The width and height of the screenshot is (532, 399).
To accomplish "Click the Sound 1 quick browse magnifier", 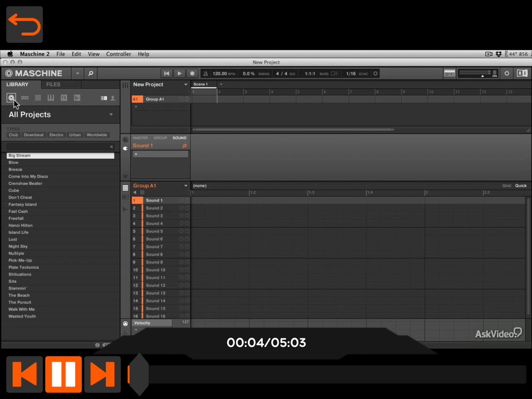I will point(184,146).
